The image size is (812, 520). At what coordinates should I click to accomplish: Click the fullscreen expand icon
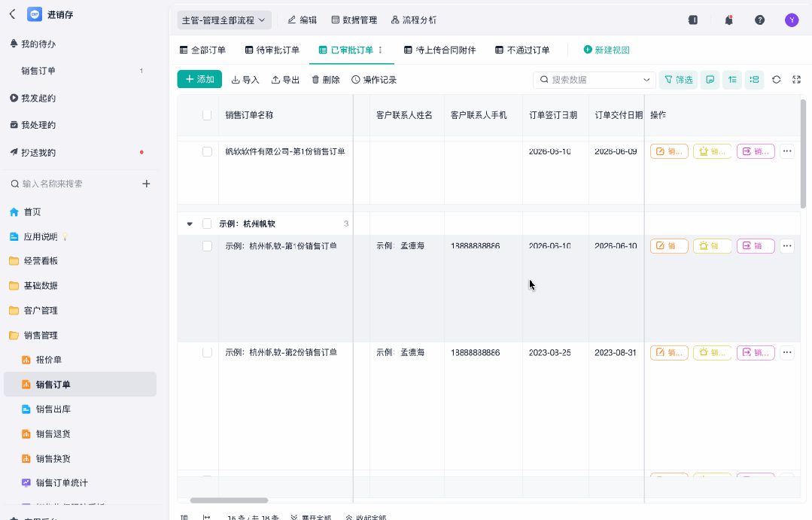796,80
